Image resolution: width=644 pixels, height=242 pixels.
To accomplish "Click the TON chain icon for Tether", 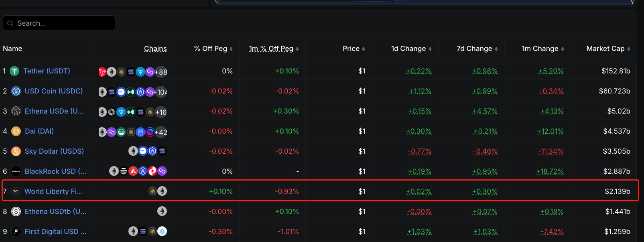I will point(140,71).
